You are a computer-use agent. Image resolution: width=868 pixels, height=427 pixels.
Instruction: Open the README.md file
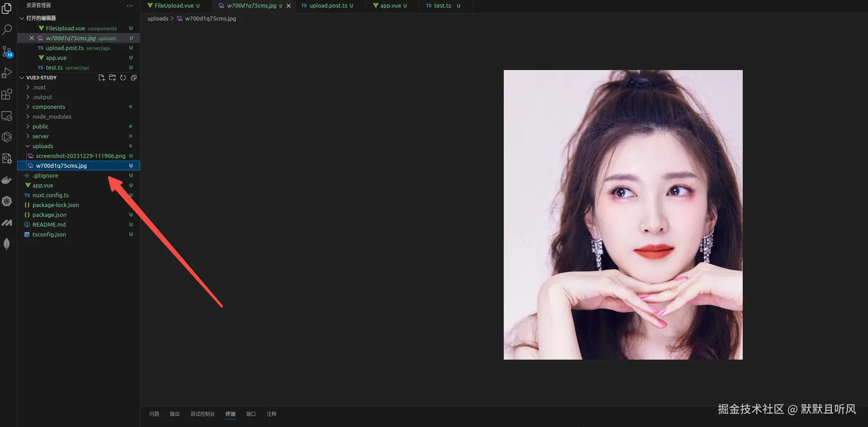pyautogui.click(x=49, y=224)
